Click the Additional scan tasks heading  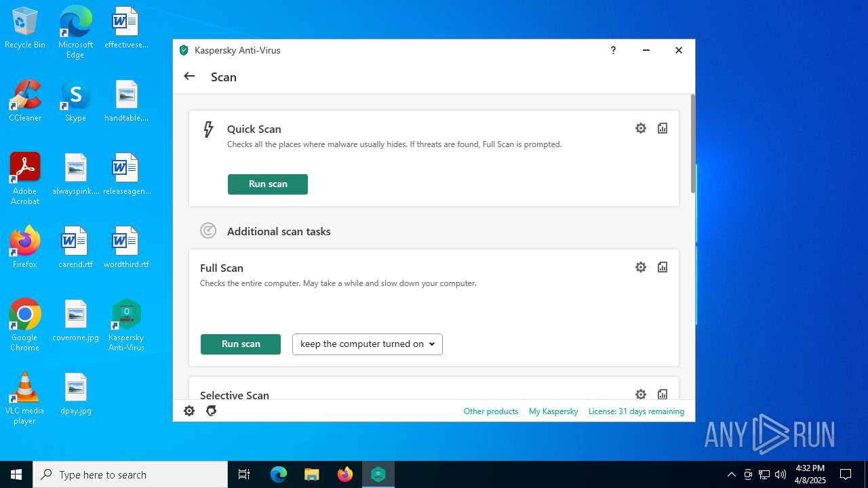[279, 232]
